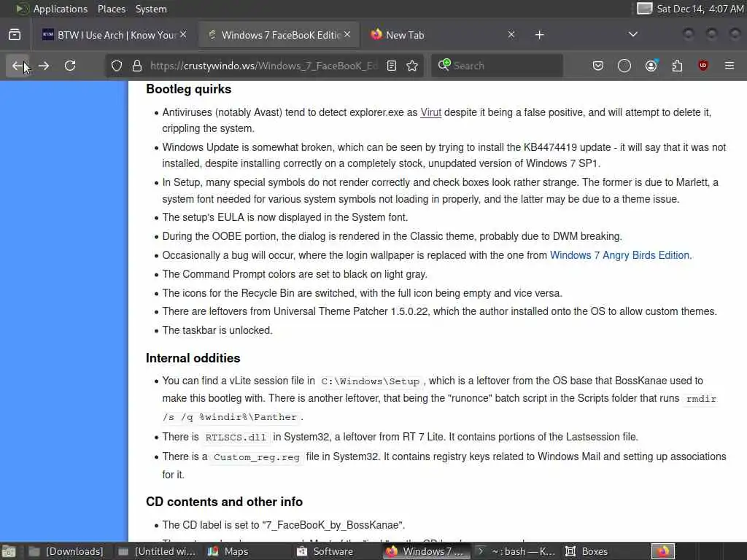Click the show desktop icon in taskbar
Image resolution: width=747 pixels, height=560 pixels.
(x=9, y=551)
